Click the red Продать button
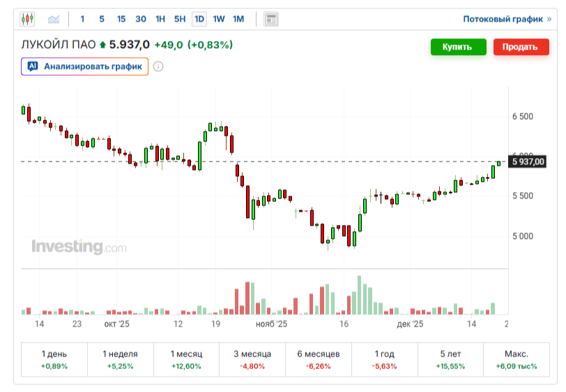The height and width of the screenshot is (392, 566). [x=521, y=47]
